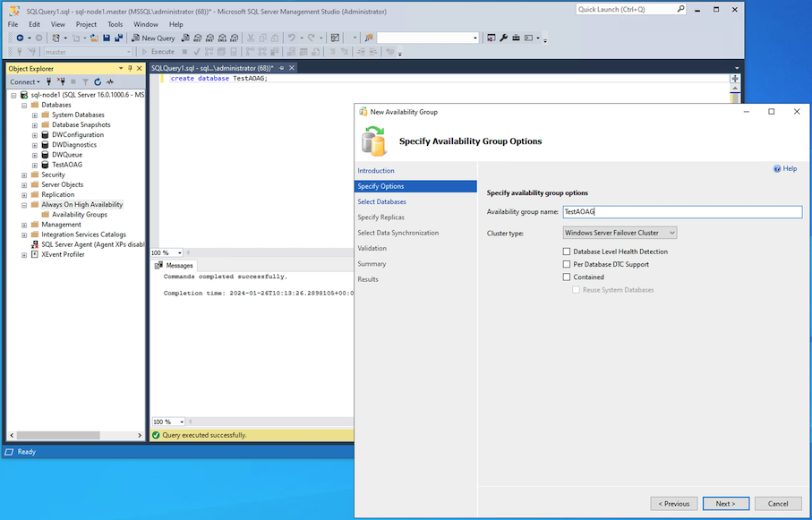
Task: Open the Connect dropdown in Object Explorer
Action: pos(24,81)
